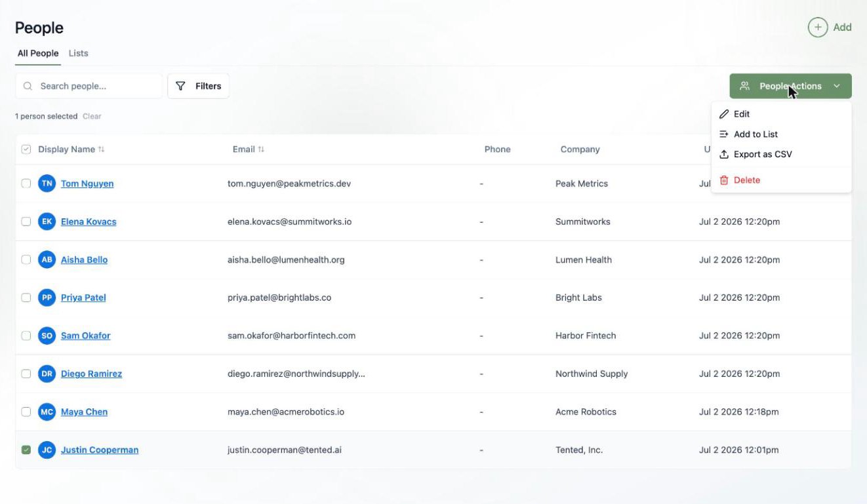The image size is (867, 504).
Task: Click Tom Nguyen's TN avatar
Action: tap(47, 184)
